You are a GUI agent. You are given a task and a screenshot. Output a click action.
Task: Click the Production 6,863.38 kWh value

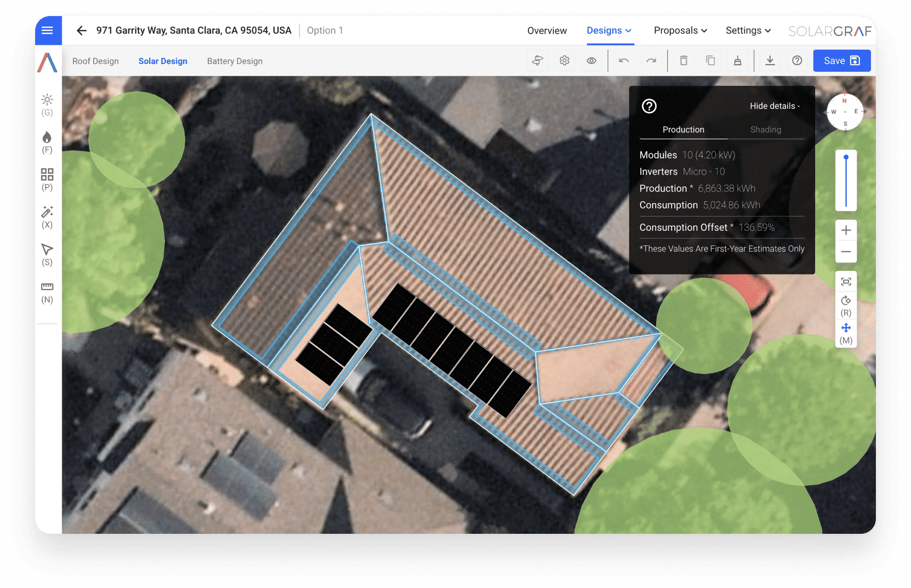point(726,189)
